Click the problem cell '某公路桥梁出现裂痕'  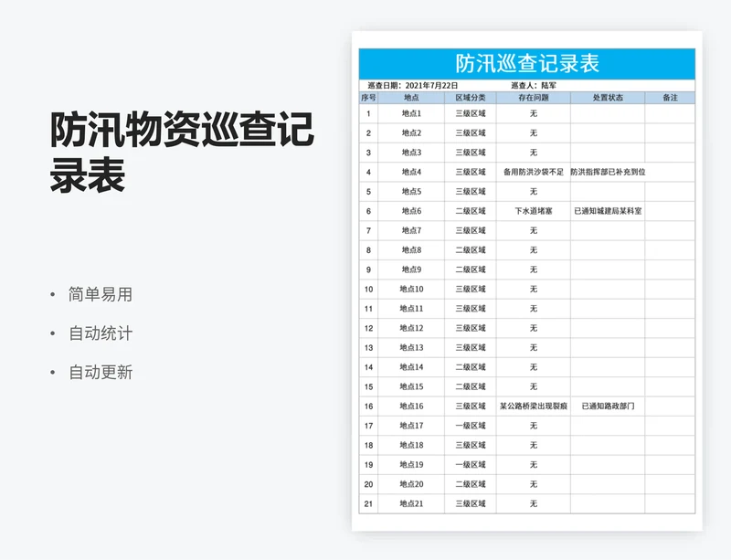tap(534, 407)
